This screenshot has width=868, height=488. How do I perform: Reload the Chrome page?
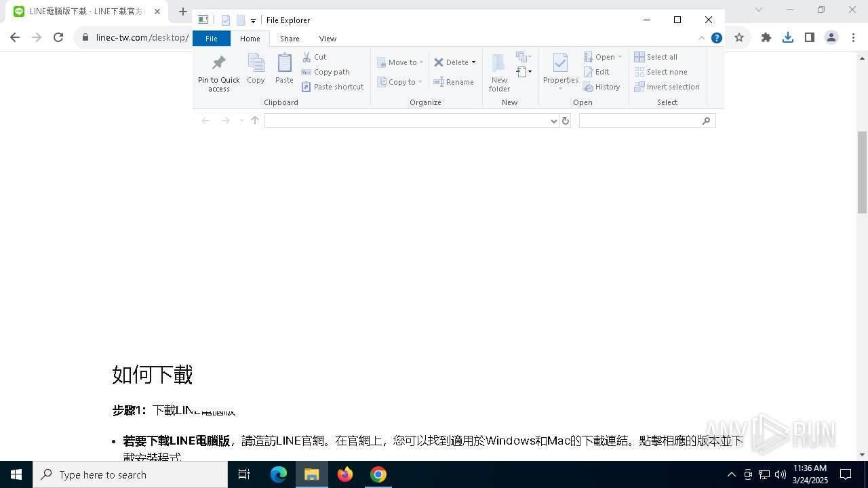click(x=58, y=37)
